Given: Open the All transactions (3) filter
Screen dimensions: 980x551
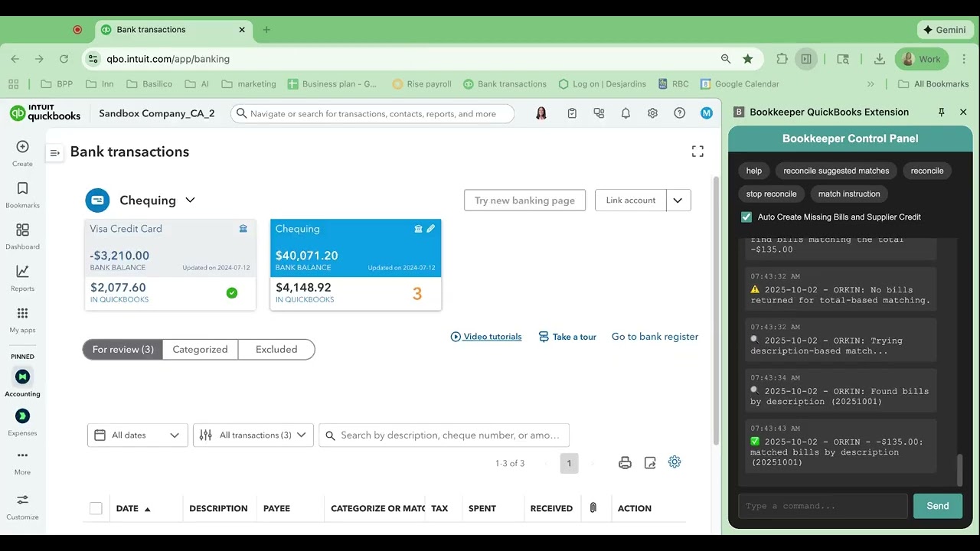Looking at the screenshot, I should pyautogui.click(x=253, y=435).
